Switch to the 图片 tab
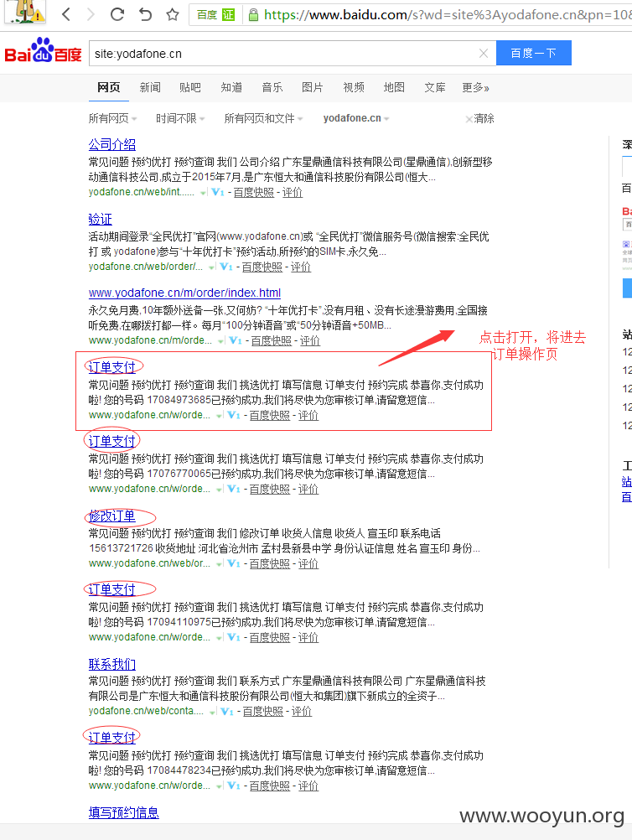 (313, 87)
